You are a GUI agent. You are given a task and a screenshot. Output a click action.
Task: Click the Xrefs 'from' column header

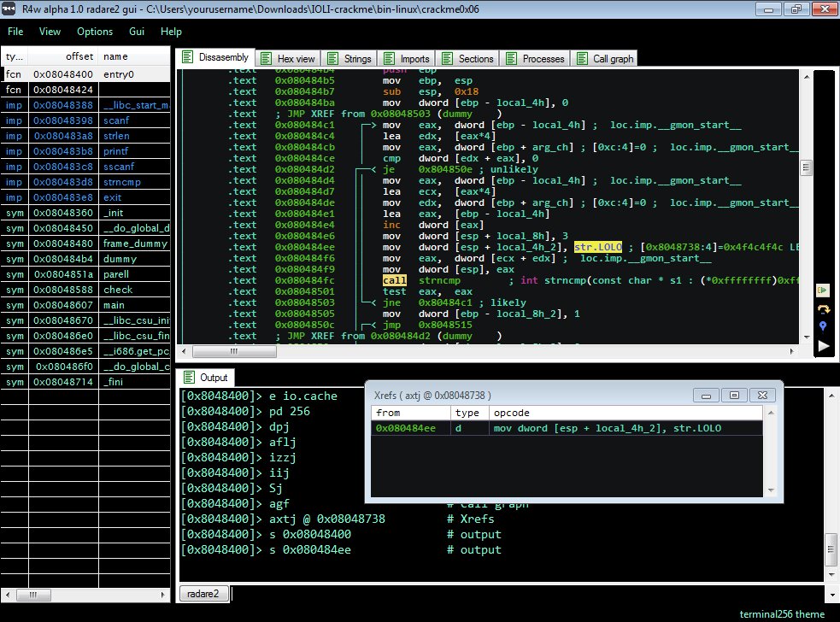[411, 413]
